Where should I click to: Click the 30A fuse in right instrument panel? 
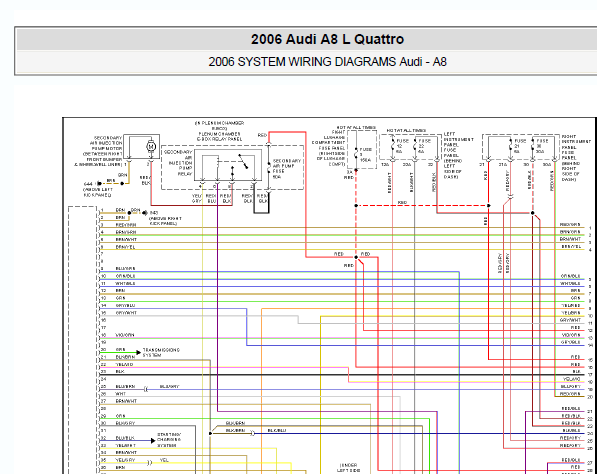pos(533,145)
